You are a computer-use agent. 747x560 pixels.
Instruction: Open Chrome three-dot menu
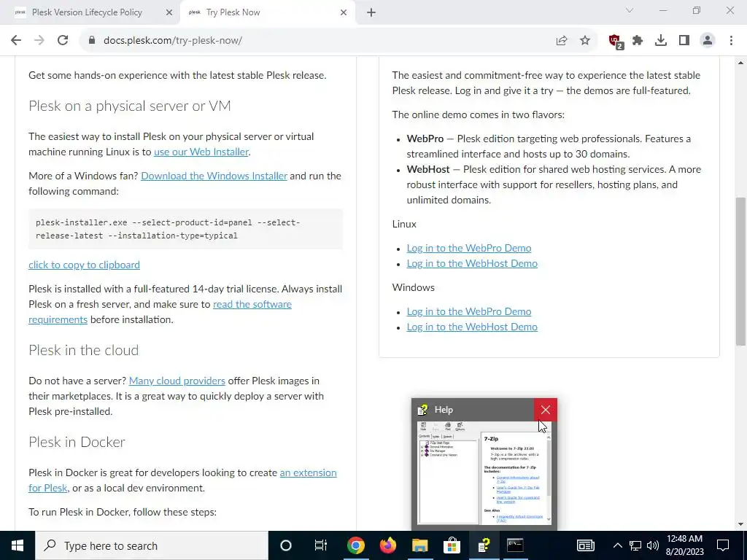(731, 41)
